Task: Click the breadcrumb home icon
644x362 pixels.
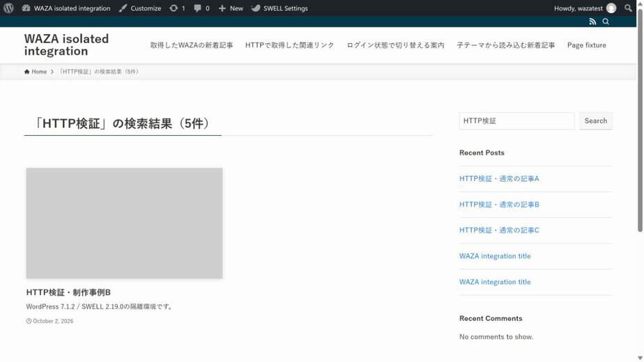Action: [x=26, y=72]
